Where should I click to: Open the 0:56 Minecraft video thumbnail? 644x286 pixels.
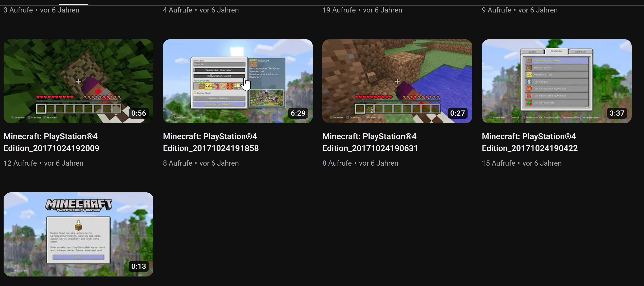(x=78, y=81)
